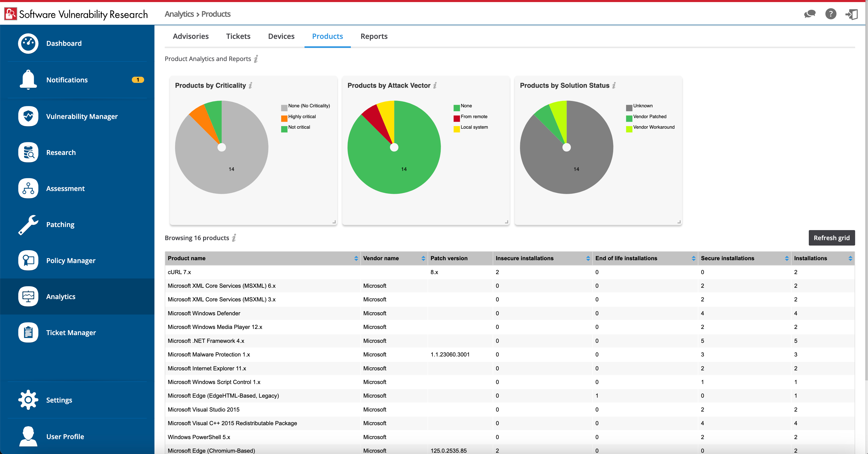Screen dimensions: 868x454
Task: Open the Advisories tab
Action: (190, 36)
